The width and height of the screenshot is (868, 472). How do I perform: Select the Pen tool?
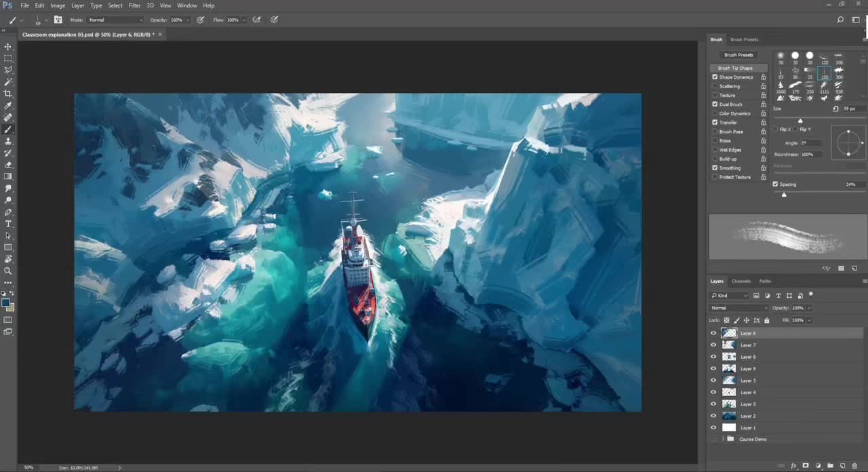(x=8, y=212)
